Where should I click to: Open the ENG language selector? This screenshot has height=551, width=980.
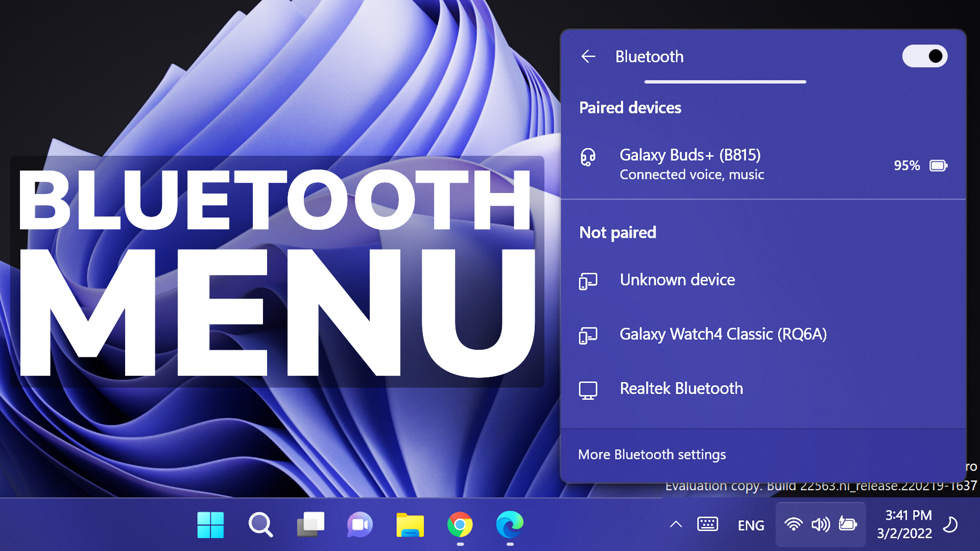[750, 524]
